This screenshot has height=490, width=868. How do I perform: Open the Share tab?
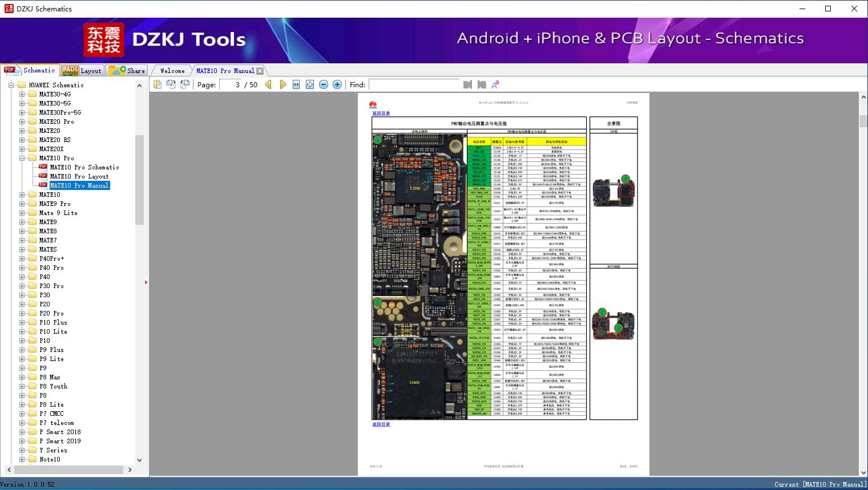(127, 71)
